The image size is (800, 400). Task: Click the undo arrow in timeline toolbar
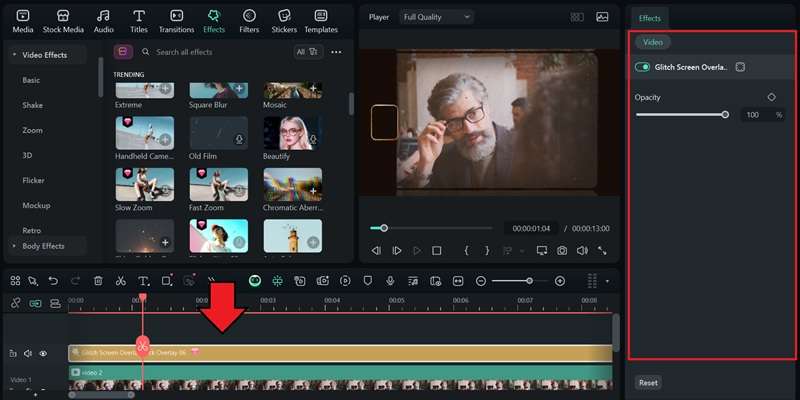53,281
